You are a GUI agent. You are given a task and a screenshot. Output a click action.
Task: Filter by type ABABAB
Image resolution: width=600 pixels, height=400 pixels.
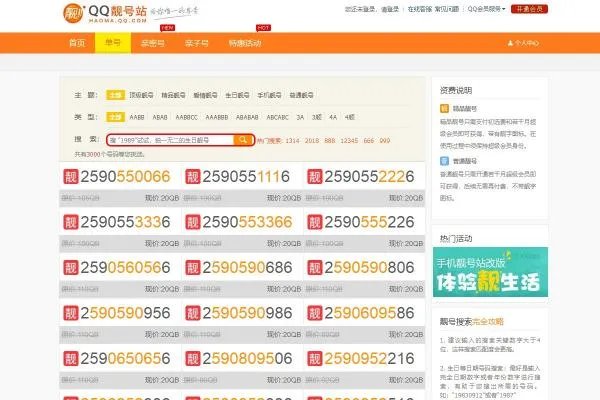[247, 117]
